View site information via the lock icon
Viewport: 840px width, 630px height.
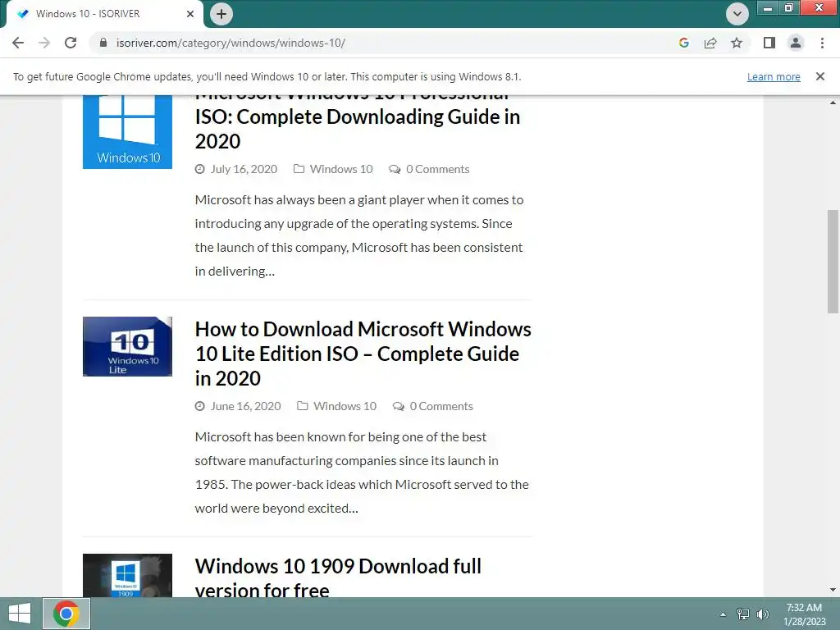point(103,43)
